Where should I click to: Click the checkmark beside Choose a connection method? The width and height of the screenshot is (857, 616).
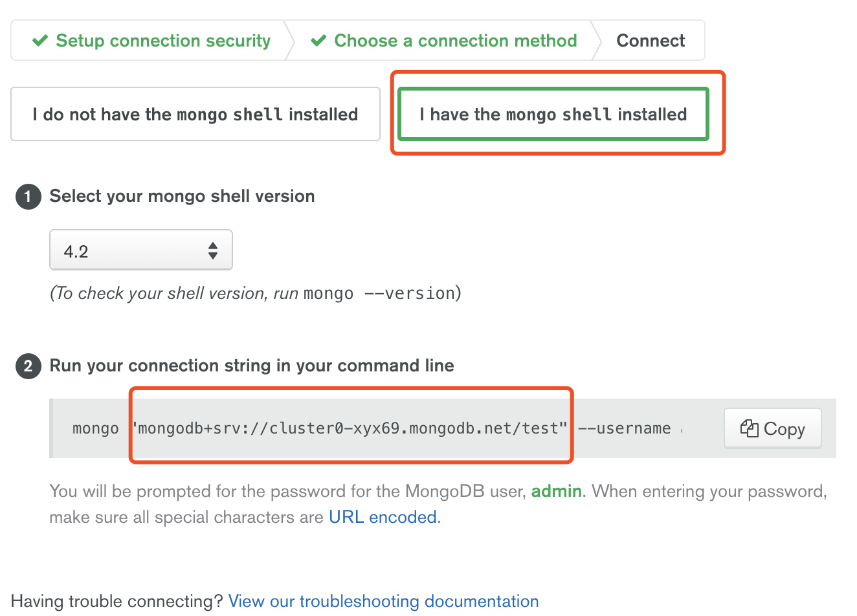(x=318, y=41)
